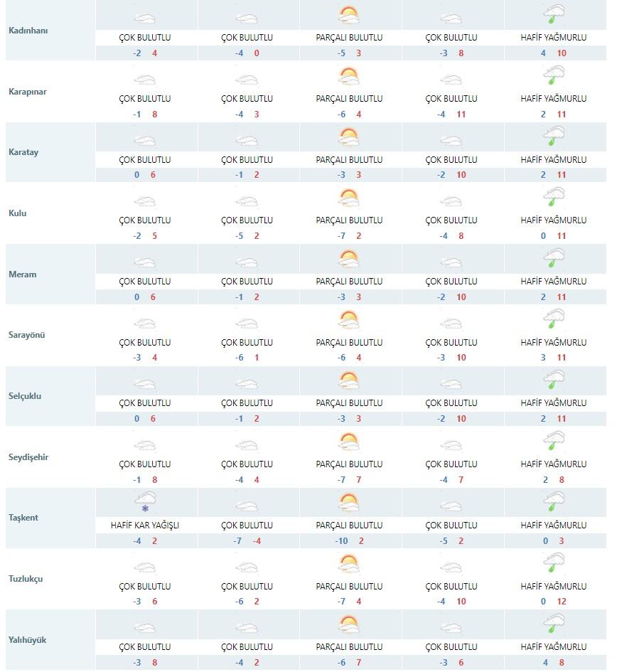Click Yalıhüyük's light rain icon
617x672 pixels.
coord(554,624)
